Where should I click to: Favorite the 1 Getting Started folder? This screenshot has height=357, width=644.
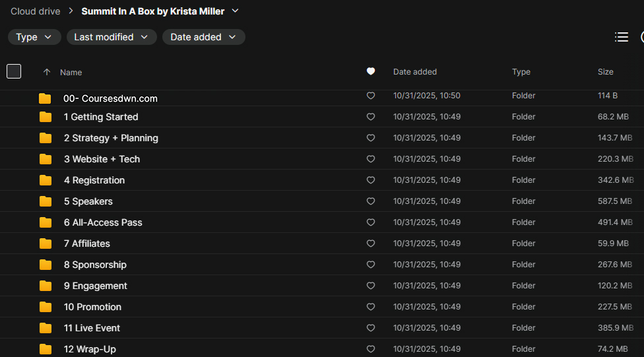371,117
